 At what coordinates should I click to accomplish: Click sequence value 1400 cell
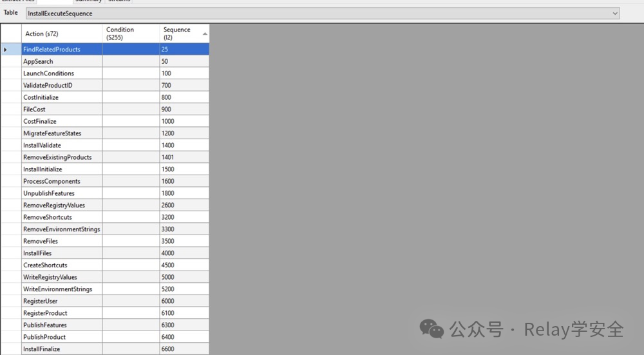click(x=184, y=145)
